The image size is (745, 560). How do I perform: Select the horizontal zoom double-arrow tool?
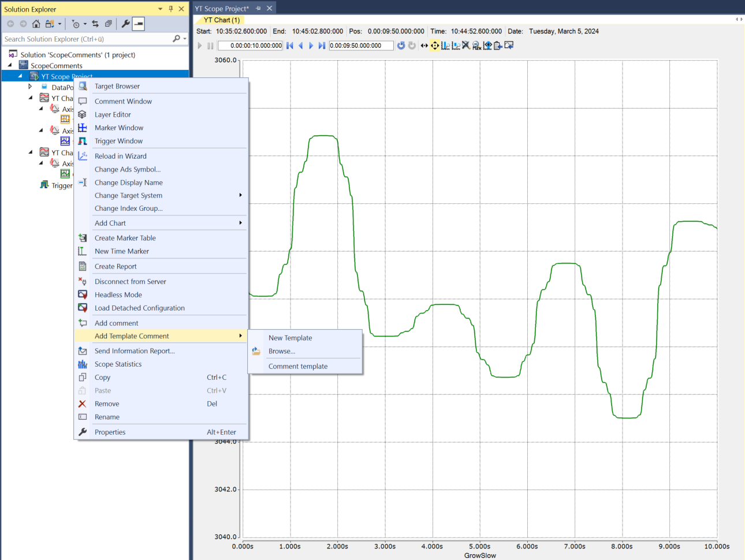point(424,46)
